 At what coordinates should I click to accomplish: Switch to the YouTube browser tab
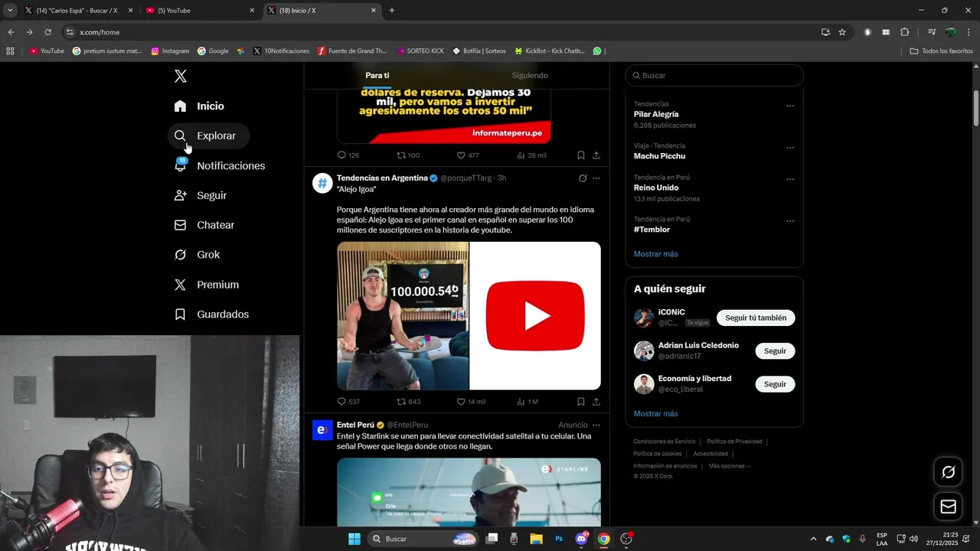click(x=199, y=11)
